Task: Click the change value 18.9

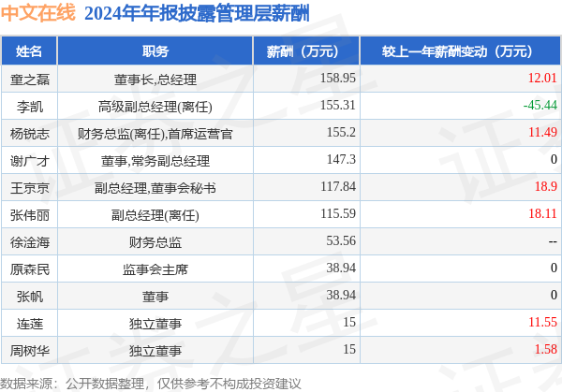Action: tap(546, 186)
